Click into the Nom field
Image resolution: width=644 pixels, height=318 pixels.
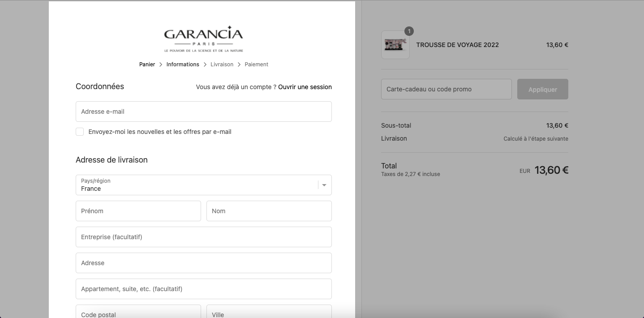(269, 211)
